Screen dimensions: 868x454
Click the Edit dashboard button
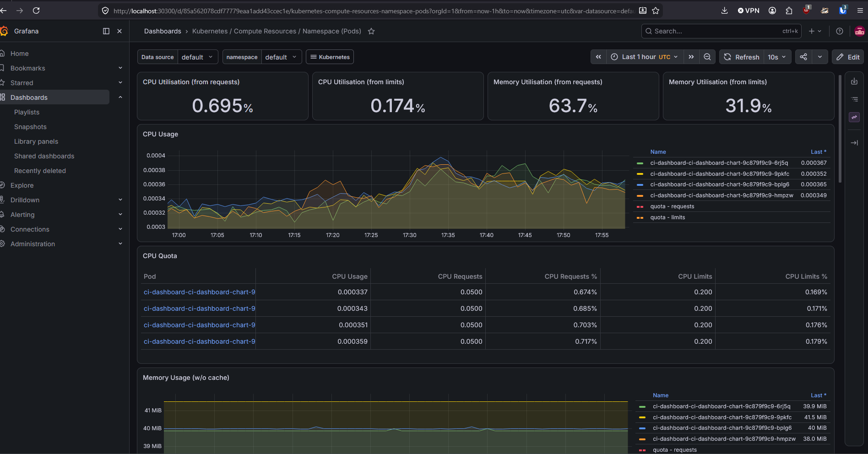[848, 57]
